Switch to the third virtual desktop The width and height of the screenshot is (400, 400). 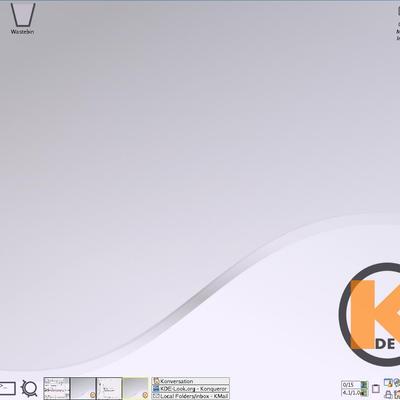(109, 388)
